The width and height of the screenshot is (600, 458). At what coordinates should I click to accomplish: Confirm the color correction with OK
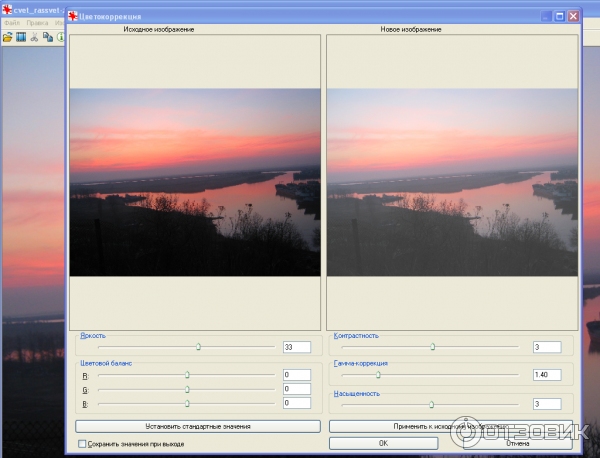pos(382,443)
